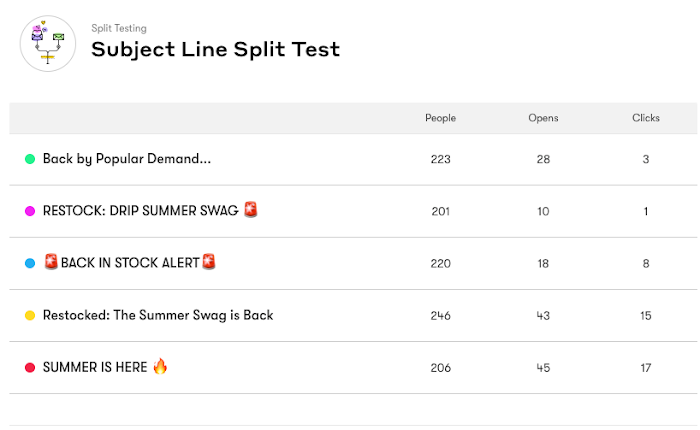Click the fire emoji after SUMMER IS HERE

(160, 366)
